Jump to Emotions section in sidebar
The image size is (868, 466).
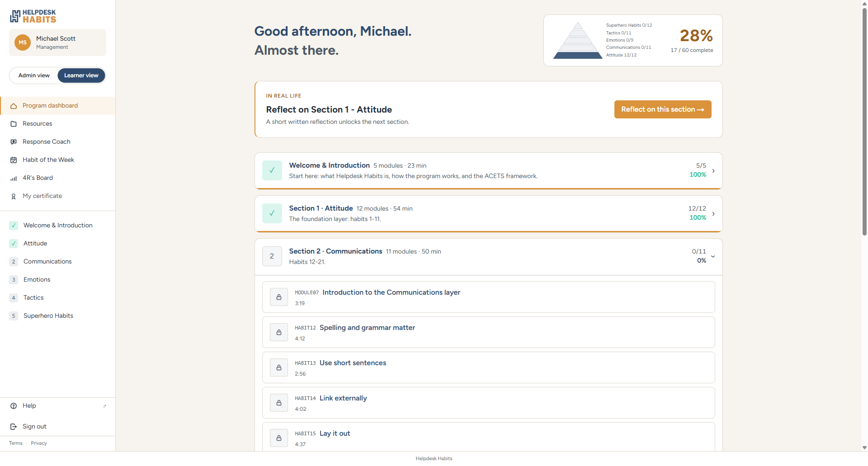tap(58, 280)
